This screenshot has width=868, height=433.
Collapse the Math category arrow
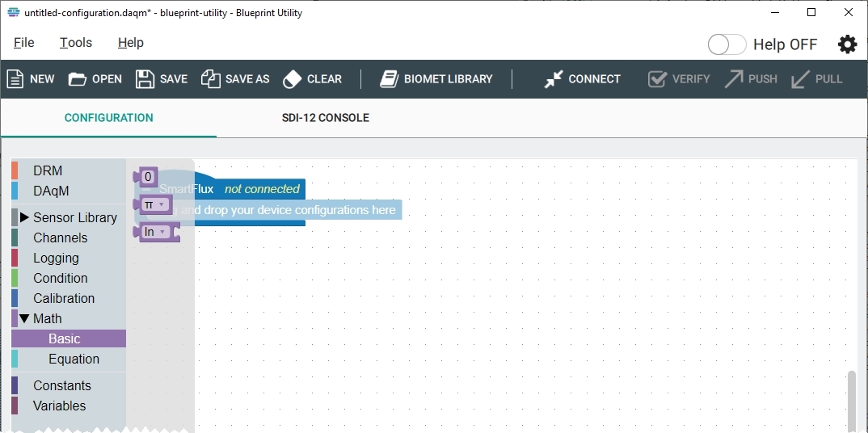pyautogui.click(x=24, y=318)
